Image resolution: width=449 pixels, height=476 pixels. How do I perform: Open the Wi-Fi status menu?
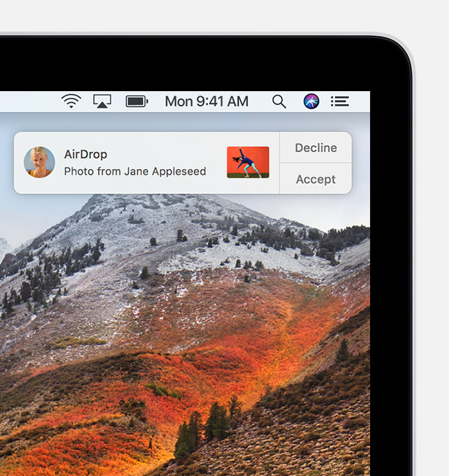[x=71, y=101]
